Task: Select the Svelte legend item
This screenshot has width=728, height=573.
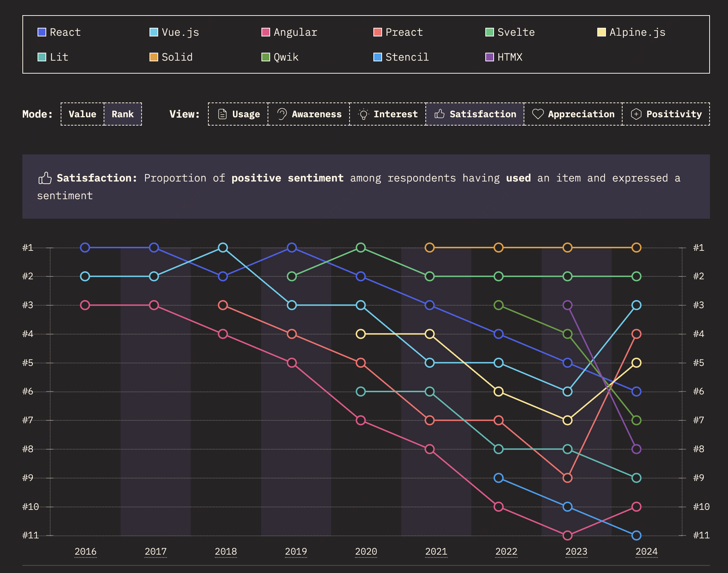Action: (516, 32)
